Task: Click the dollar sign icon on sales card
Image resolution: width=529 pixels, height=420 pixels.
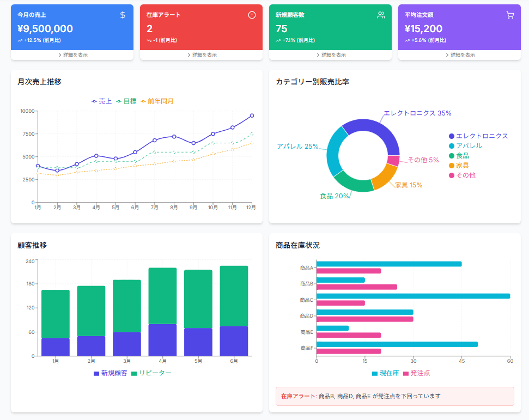Action: coord(123,15)
